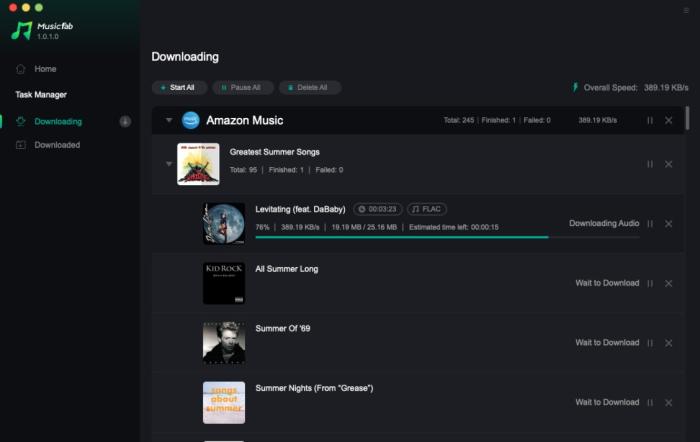Click the Greatest Summer Songs cover art
Image resolution: width=700 pixels, height=442 pixels.
pos(198,164)
